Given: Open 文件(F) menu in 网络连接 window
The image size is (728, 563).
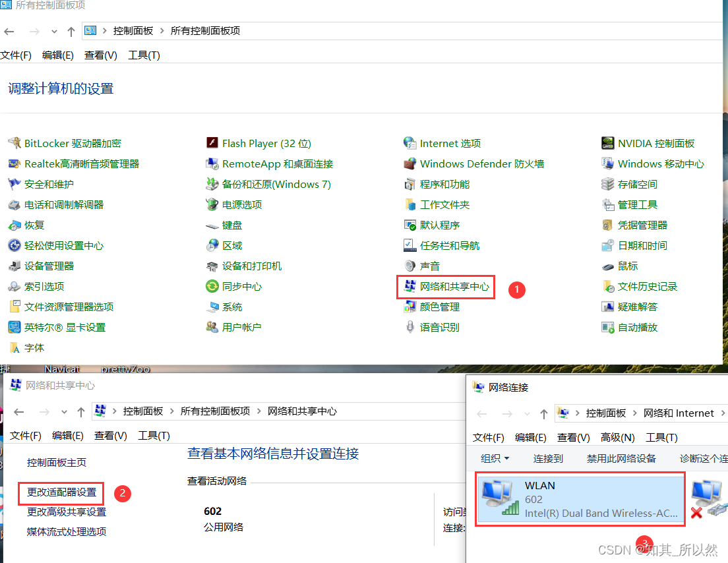Looking at the screenshot, I should pyautogui.click(x=489, y=437).
